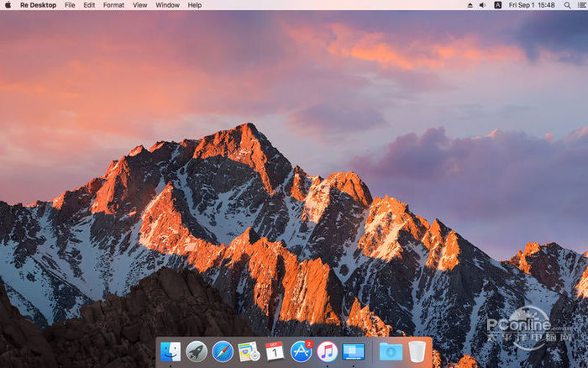This screenshot has width=588, height=368.
Task: Open the Calendar app in Dock
Action: pyautogui.click(x=275, y=351)
